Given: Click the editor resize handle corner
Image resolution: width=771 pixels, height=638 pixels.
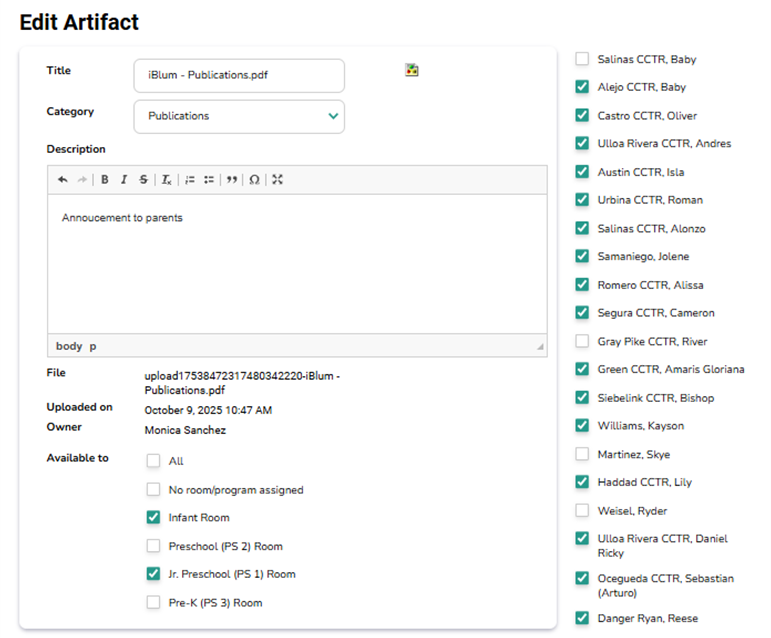Looking at the screenshot, I should [541, 348].
